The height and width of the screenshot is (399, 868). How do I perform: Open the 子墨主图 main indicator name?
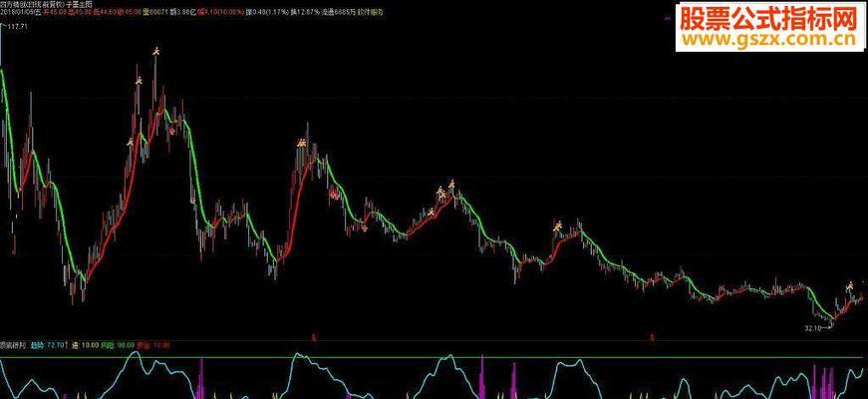[83, 3]
